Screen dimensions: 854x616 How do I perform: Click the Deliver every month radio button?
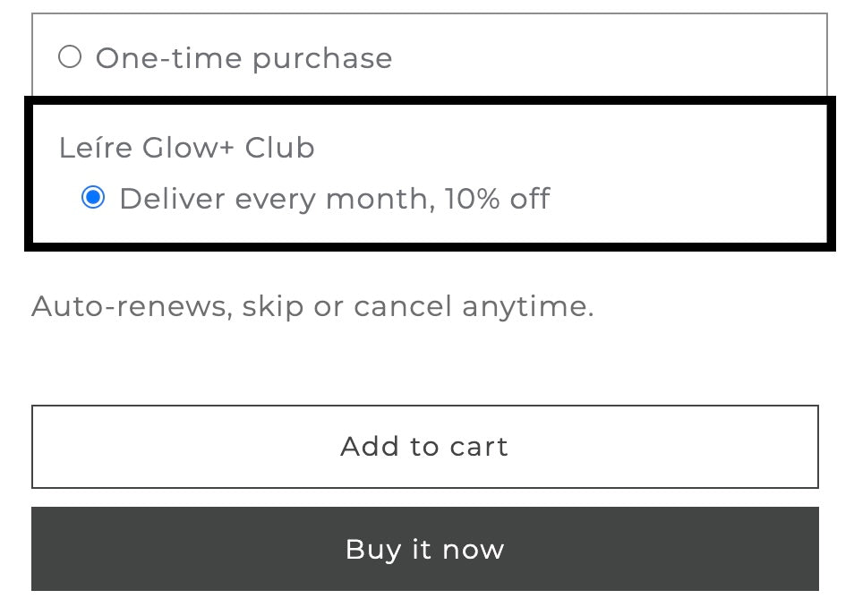(93, 197)
